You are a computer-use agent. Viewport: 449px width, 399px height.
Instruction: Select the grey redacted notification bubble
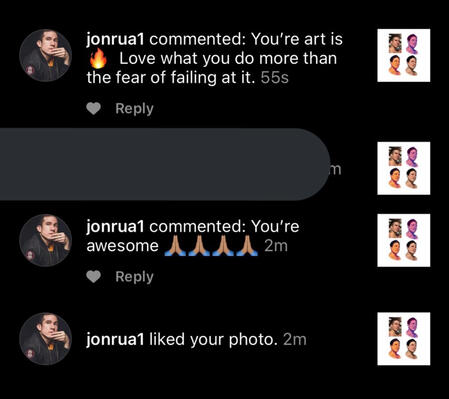[x=165, y=164]
